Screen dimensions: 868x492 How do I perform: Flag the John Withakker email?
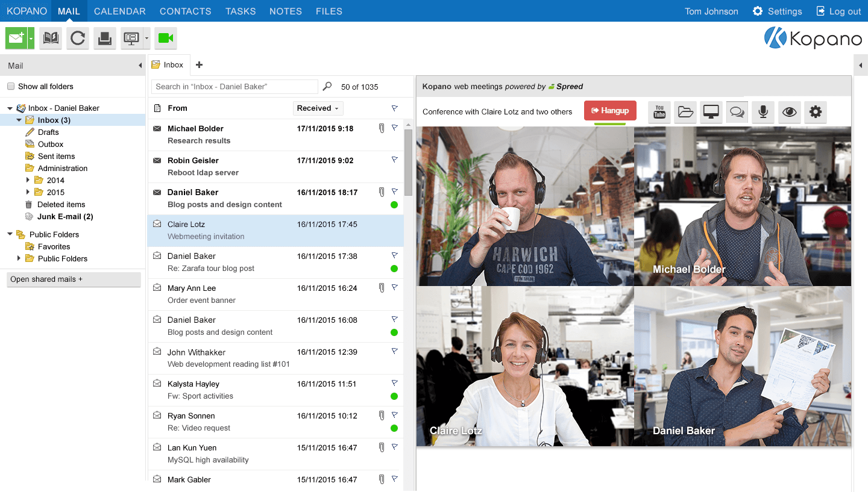pos(395,351)
